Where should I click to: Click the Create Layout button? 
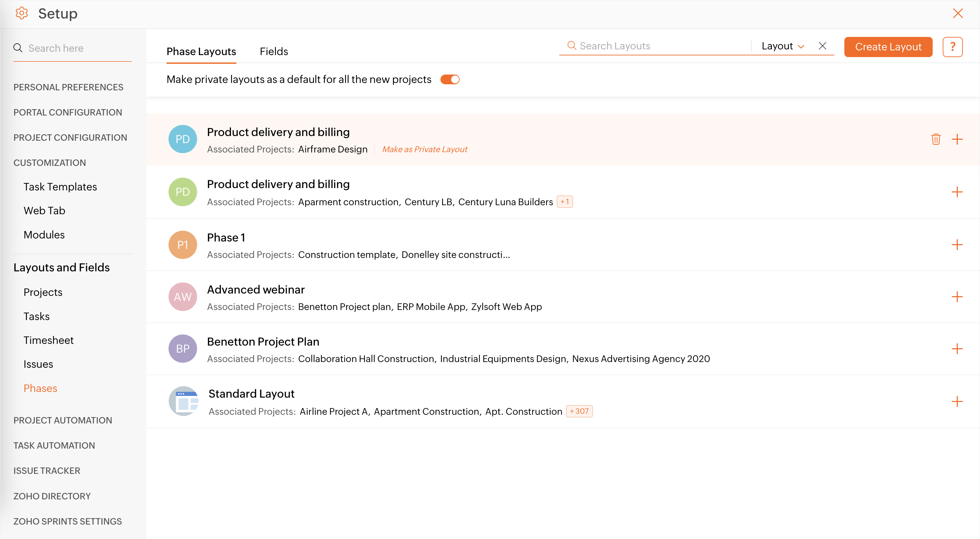(888, 47)
